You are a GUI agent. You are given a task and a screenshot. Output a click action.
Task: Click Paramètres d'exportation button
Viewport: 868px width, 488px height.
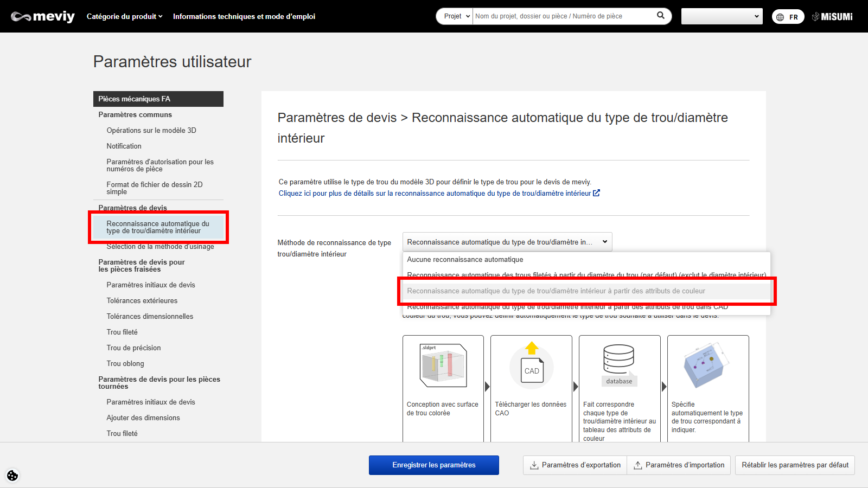pos(575,465)
